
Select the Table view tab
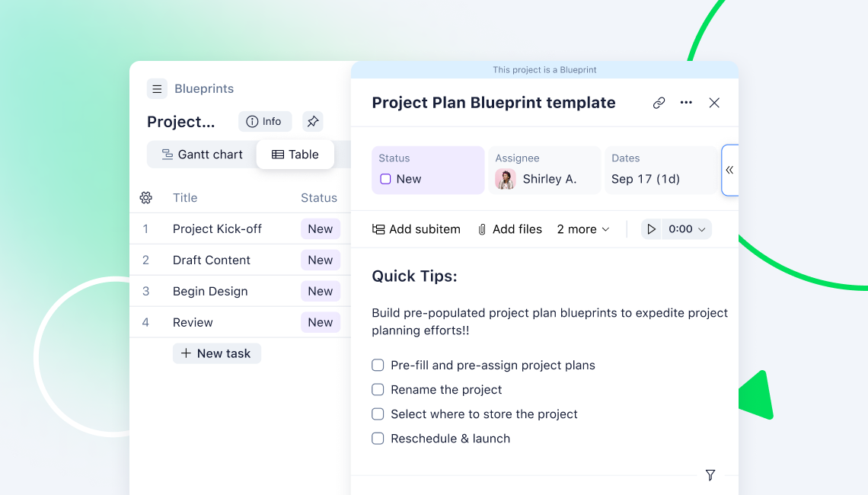coord(295,154)
